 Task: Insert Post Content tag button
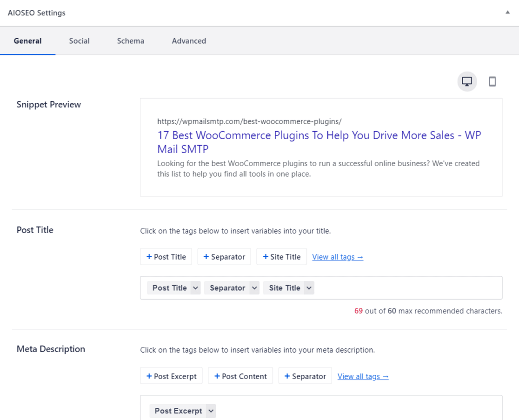(x=240, y=376)
